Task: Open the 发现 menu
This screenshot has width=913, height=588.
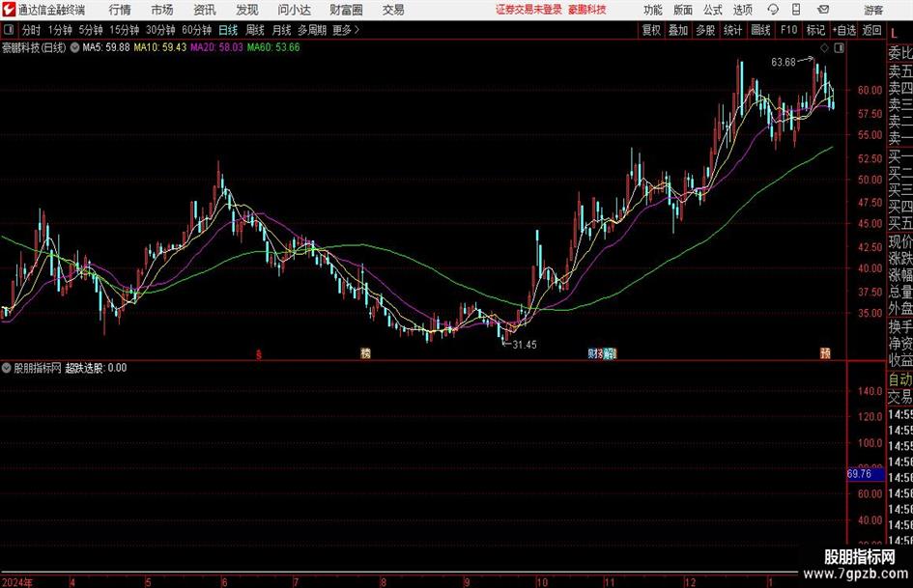Action: [x=247, y=10]
